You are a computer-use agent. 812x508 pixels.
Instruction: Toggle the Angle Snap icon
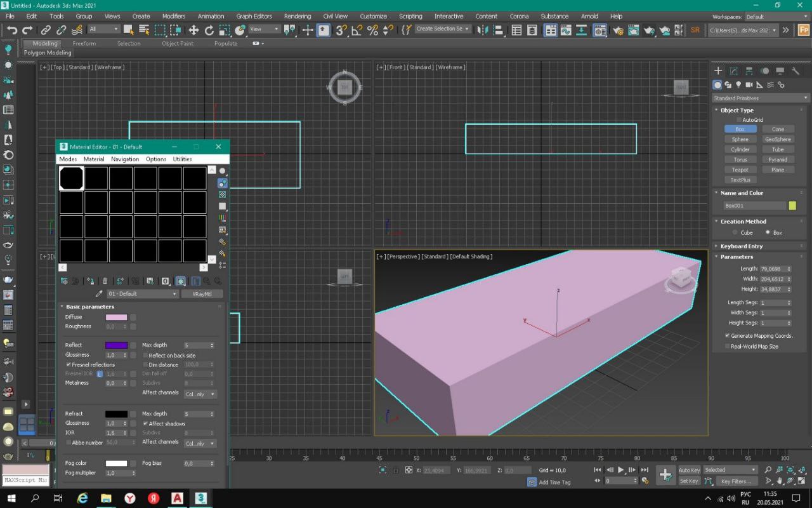357,30
